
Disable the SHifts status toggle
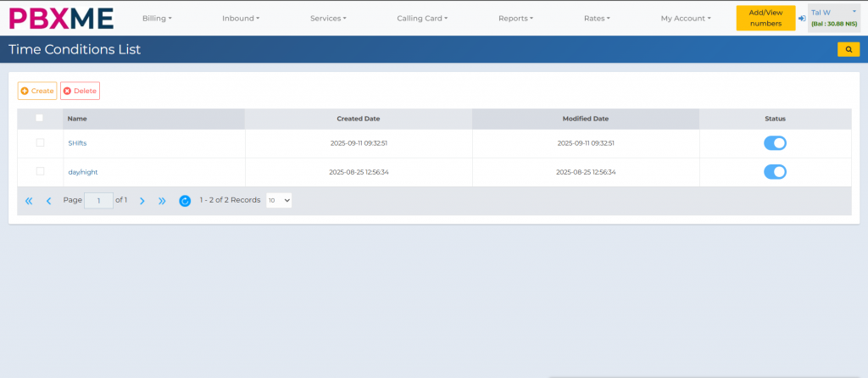click(x=775, y=143)
